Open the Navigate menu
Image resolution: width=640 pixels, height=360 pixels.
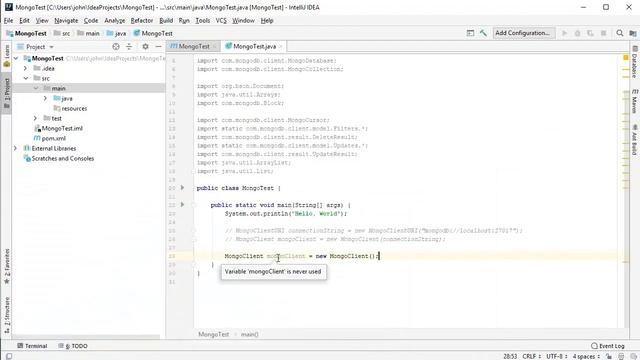tap(66, 20)
